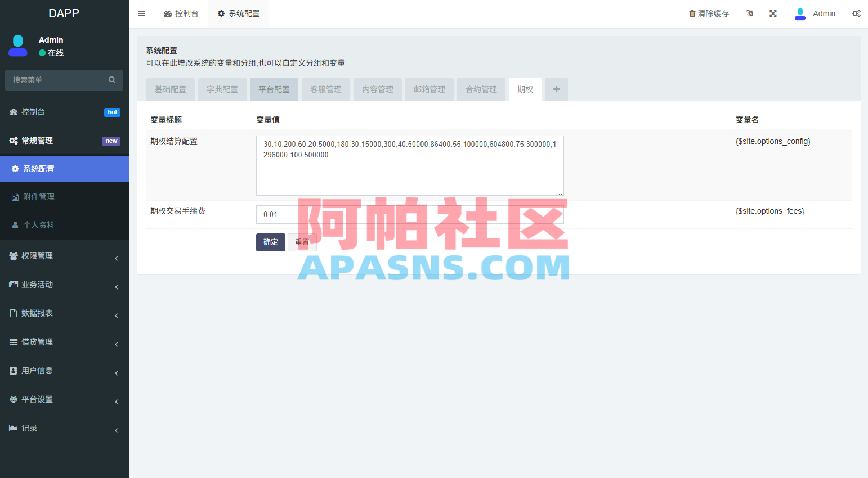Click the 常规管理 gears icon
The image size is (868, 478).
tap(14, 141)
